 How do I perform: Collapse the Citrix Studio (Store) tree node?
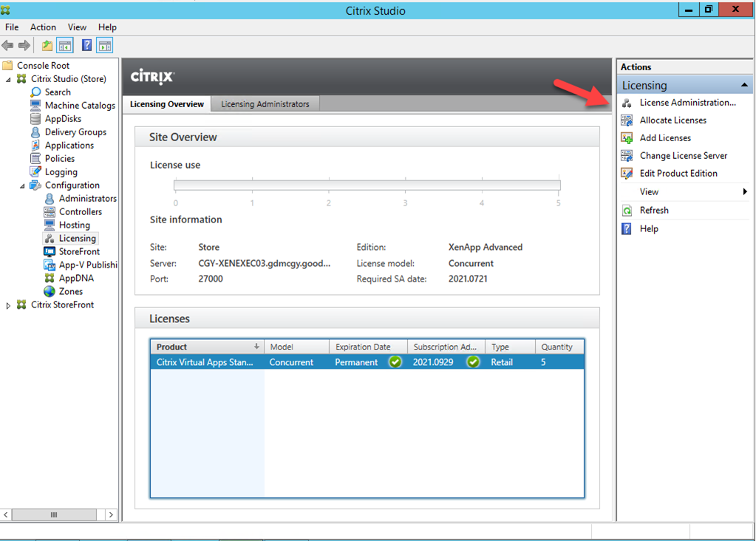click(8, 80)
